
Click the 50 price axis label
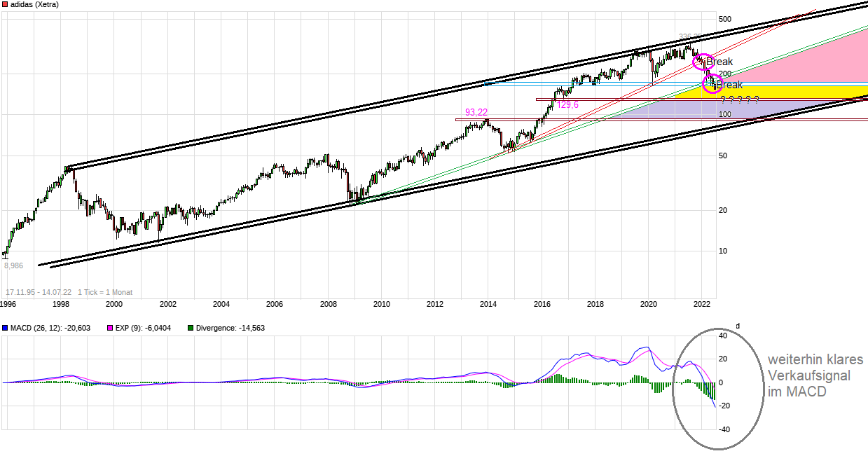click(x=723, y=156)
